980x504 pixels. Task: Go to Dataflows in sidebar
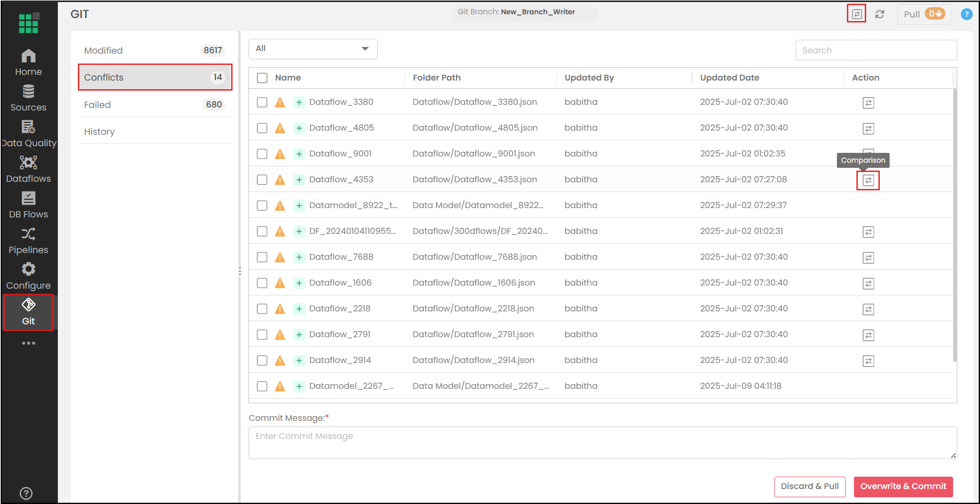(28, 169)
